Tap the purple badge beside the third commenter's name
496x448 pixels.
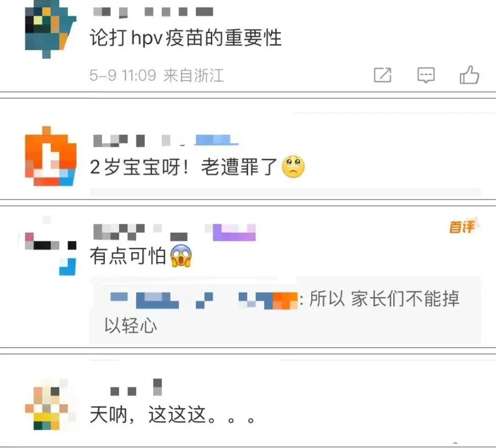coord(234,232)
